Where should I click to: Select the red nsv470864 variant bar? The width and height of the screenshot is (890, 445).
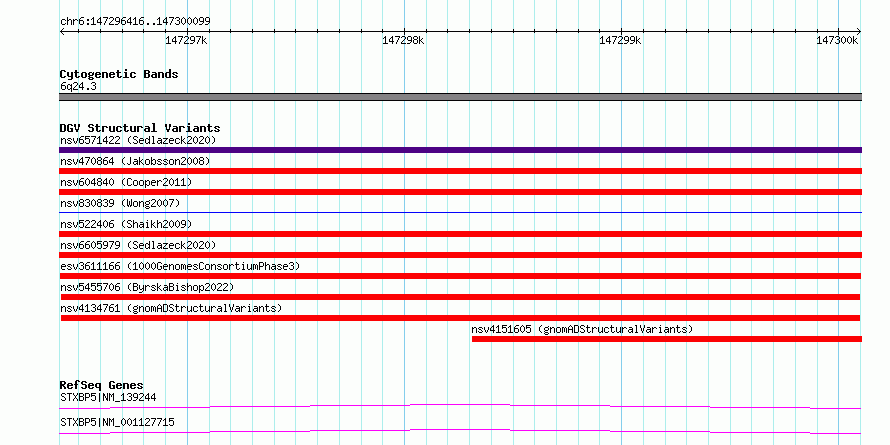coord(460,171)
